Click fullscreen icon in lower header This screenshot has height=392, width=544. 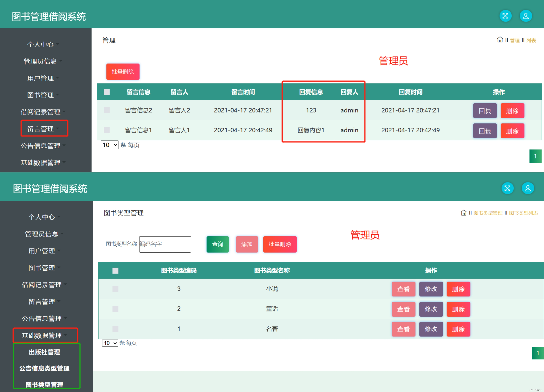point(507,188)
